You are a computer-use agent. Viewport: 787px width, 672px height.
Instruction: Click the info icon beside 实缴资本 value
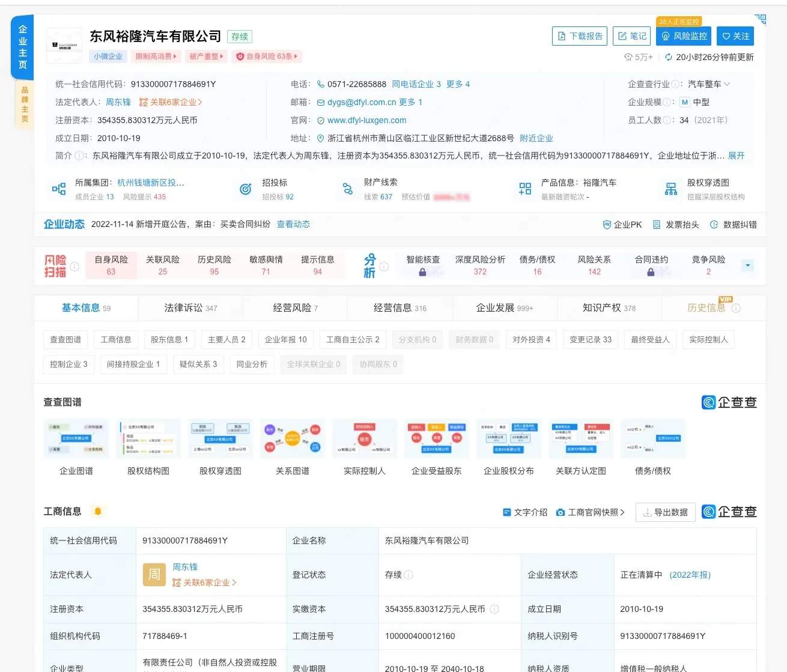[x=494, y=609]
